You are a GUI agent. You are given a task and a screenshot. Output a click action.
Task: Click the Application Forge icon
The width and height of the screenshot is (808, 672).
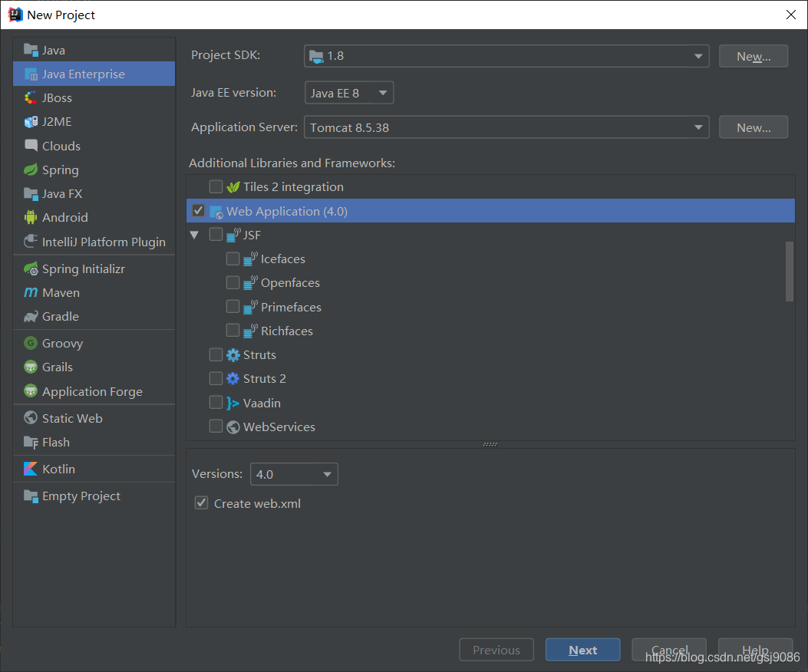31,391
